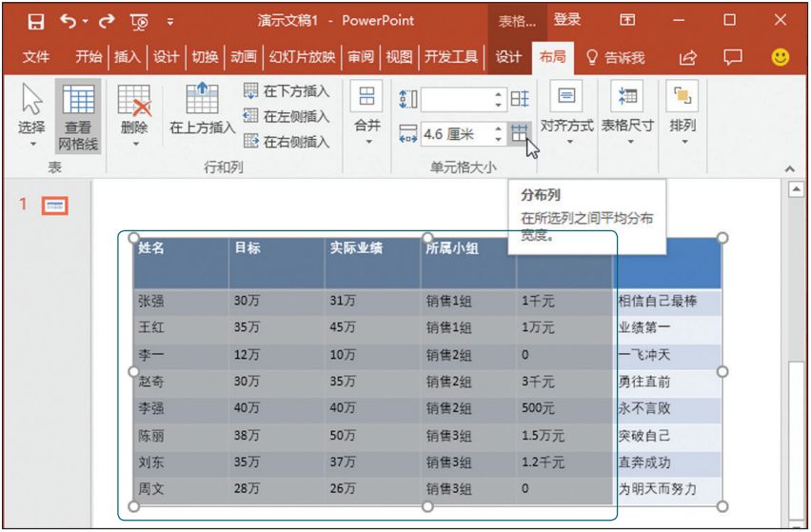The image size is (811, 532).
Task: Click the 实际业绩 header cell
Action: coord(373,264)
